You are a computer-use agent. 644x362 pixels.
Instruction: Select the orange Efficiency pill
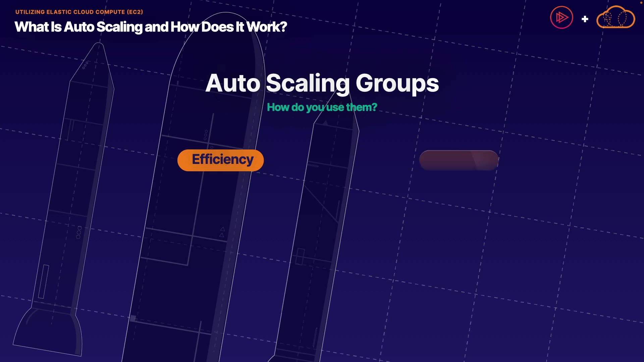220,160
